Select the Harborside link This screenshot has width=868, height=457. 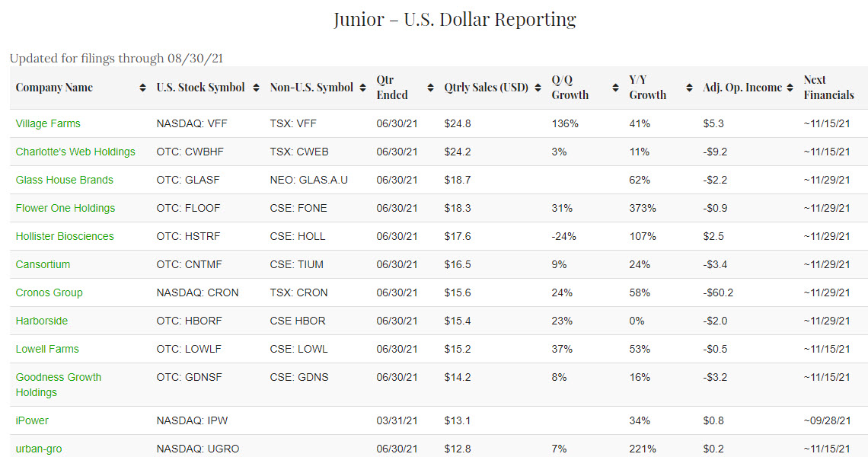(42, 321)
